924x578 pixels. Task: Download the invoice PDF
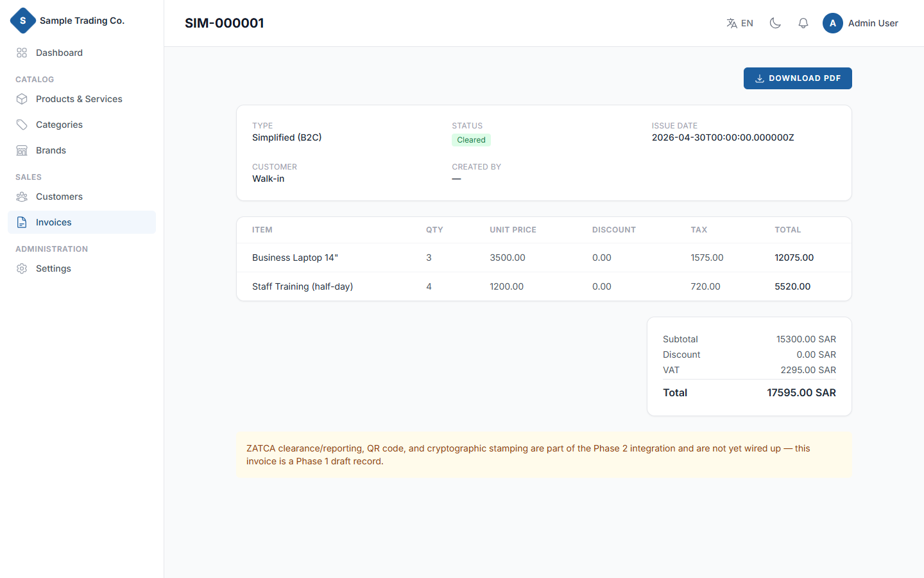[798, 78]
